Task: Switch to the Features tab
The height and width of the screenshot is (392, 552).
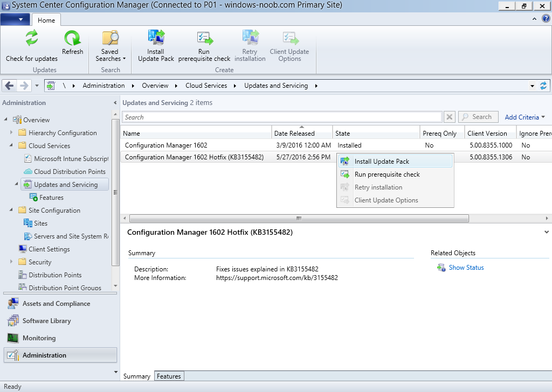Action: [x=169, y=376]
